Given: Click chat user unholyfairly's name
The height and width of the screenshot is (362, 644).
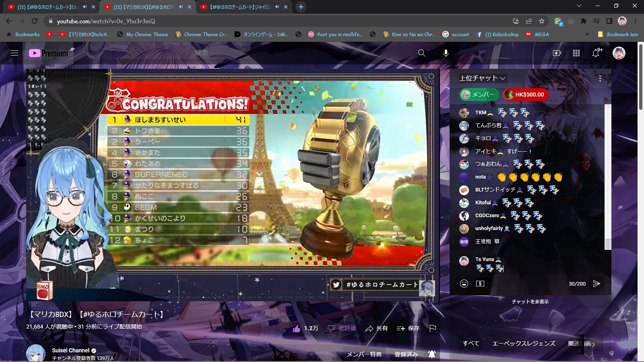Looking at the screenshot, I should point(489,228).
